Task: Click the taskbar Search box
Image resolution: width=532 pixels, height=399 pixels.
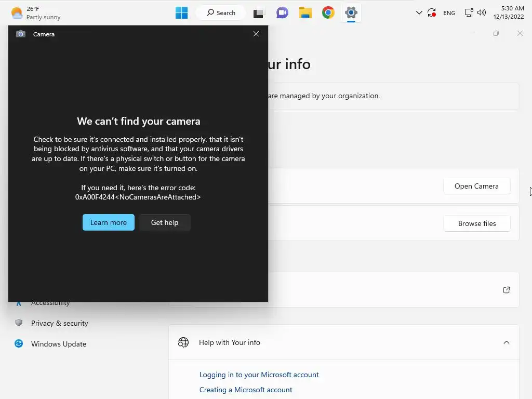Action: coord(221,13)
